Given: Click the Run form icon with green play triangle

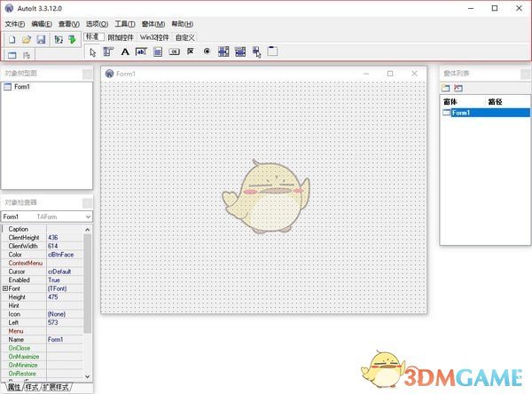Looking at the screenshot, I should click(59, 40).
